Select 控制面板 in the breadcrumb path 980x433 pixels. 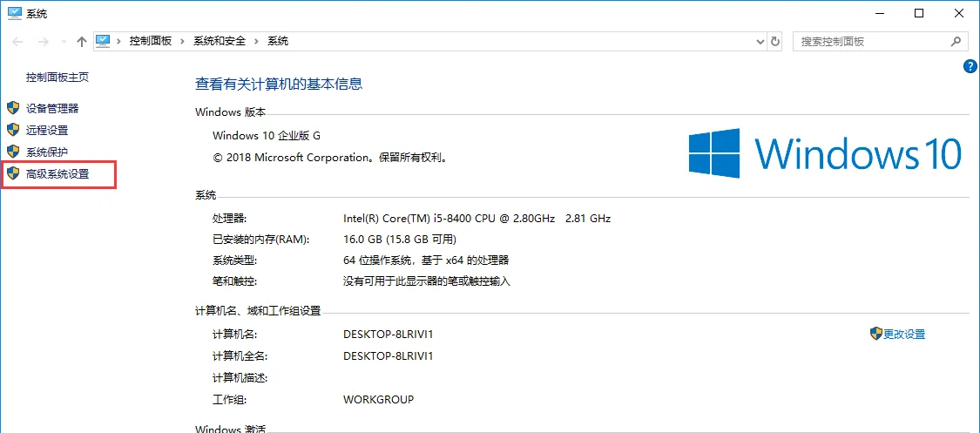click(x=151, y=42)
